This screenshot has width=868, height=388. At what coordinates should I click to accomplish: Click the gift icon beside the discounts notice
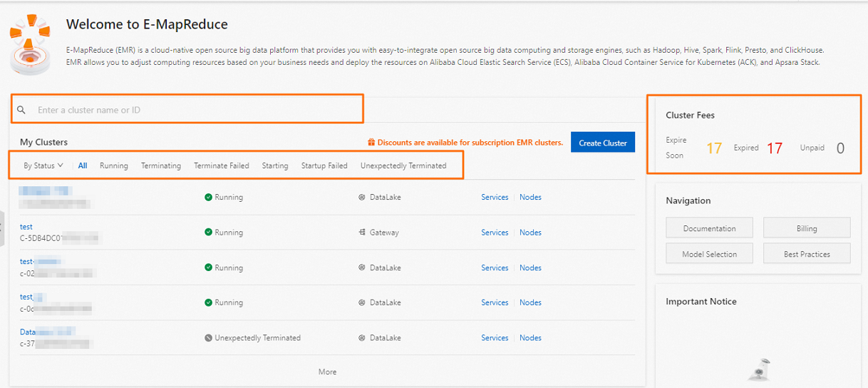click(371, 143)
